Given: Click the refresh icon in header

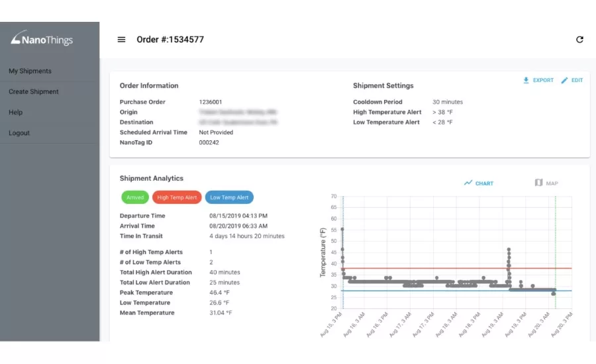Looking at the screenshot, I should [579, 40].
